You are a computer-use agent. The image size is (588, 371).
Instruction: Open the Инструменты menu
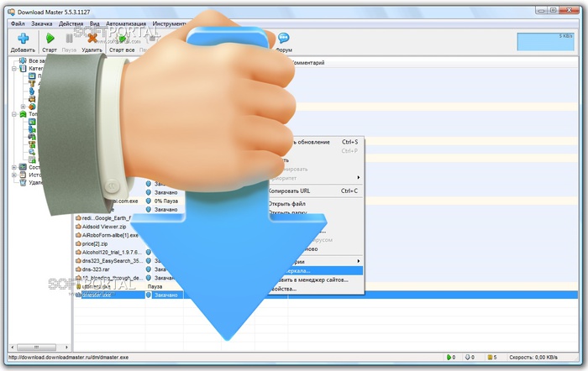170,24
